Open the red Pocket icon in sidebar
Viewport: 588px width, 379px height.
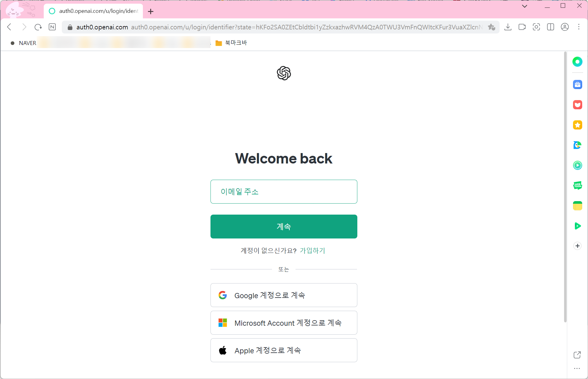click(x=577, y=105)
